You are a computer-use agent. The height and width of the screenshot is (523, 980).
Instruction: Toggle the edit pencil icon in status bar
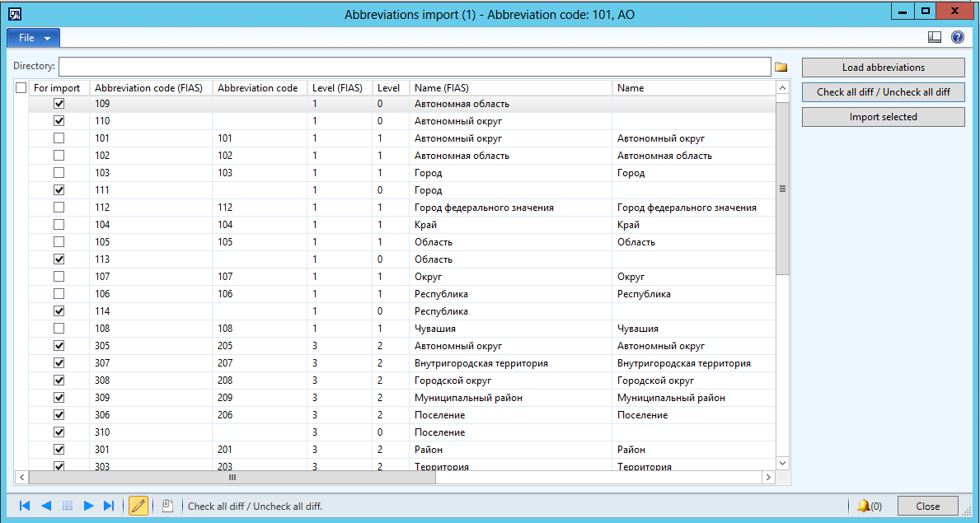coord(138,506)
